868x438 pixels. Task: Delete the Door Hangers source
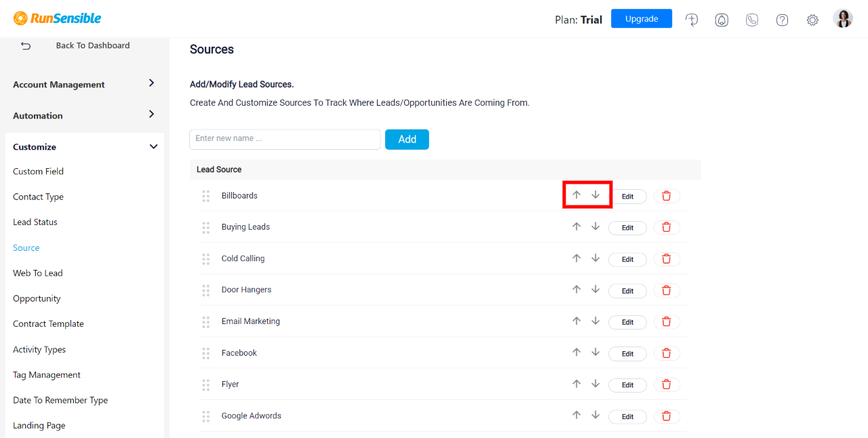click(667, 290)
